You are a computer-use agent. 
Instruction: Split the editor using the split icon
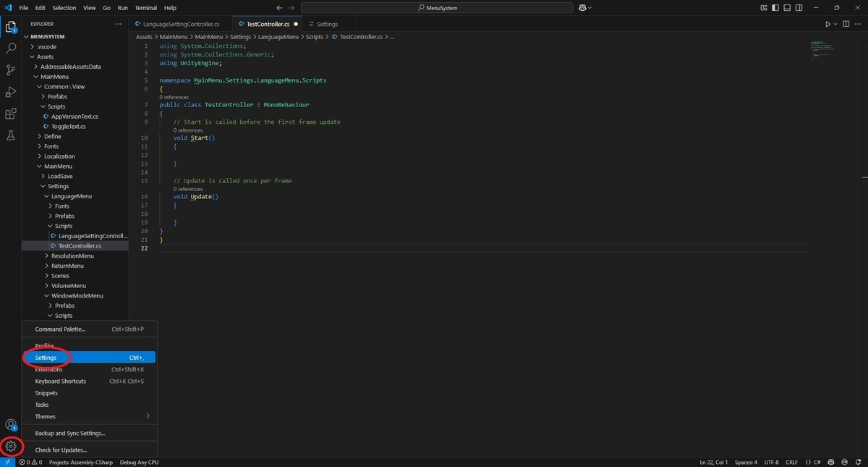pyautogui.click(x=845, y=23)
